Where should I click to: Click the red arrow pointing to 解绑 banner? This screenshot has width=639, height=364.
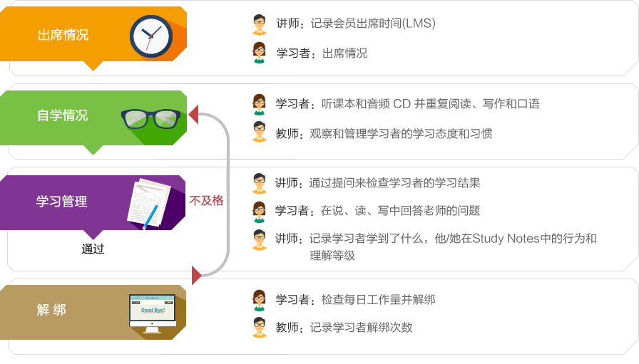point(196,276)
